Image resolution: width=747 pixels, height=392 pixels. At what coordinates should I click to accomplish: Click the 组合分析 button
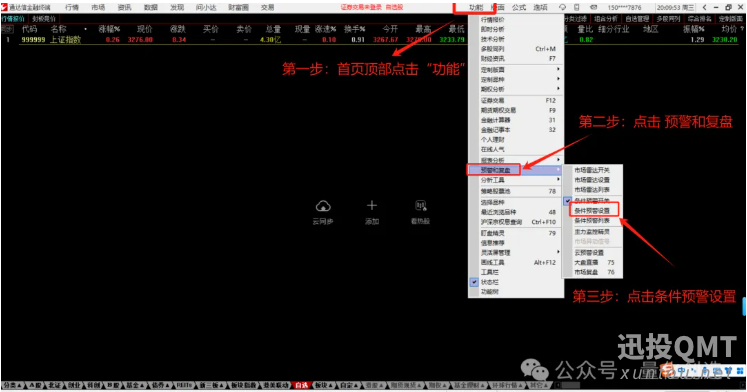point(606,19)
